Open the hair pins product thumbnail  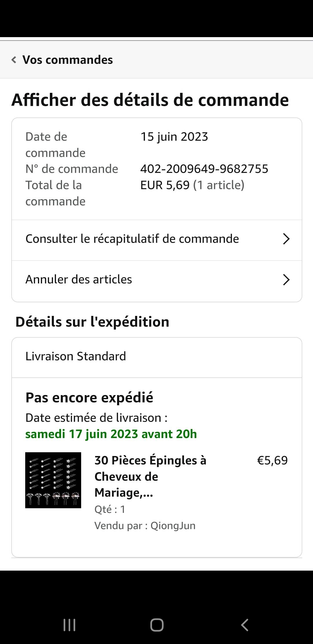point(53,480)
